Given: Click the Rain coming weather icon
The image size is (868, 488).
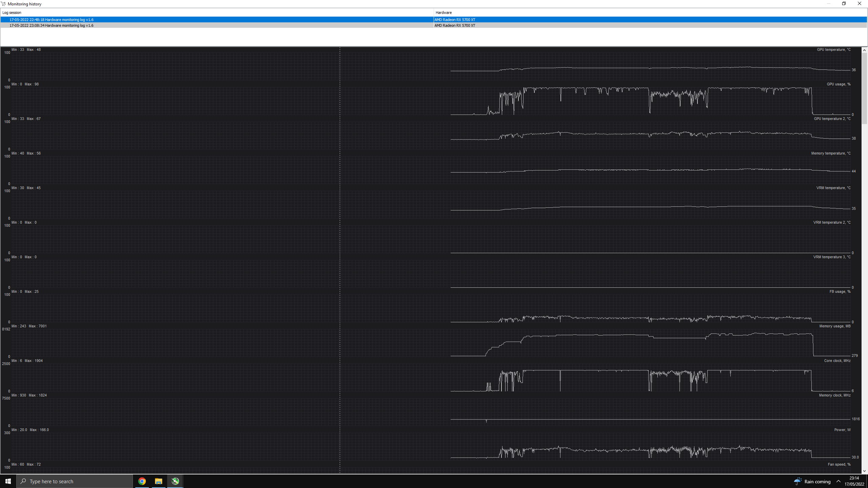Looking at the screenshot, I should click(797, 481).
